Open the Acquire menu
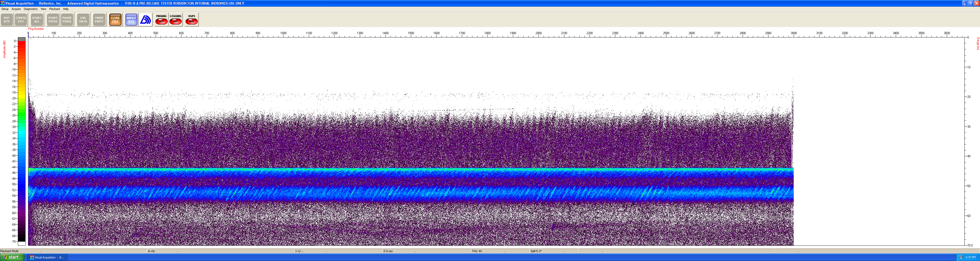 (x=16, y=9)
